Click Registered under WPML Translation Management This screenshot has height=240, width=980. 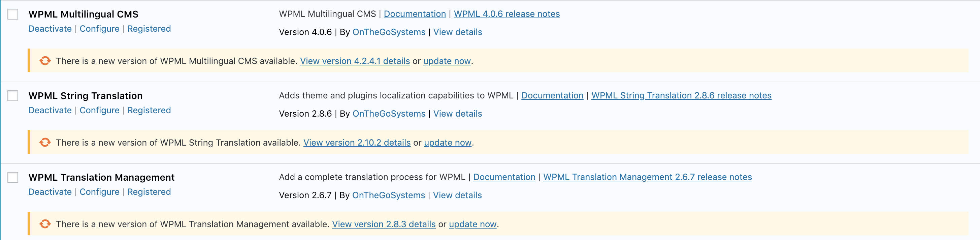[x=149, y=191]
